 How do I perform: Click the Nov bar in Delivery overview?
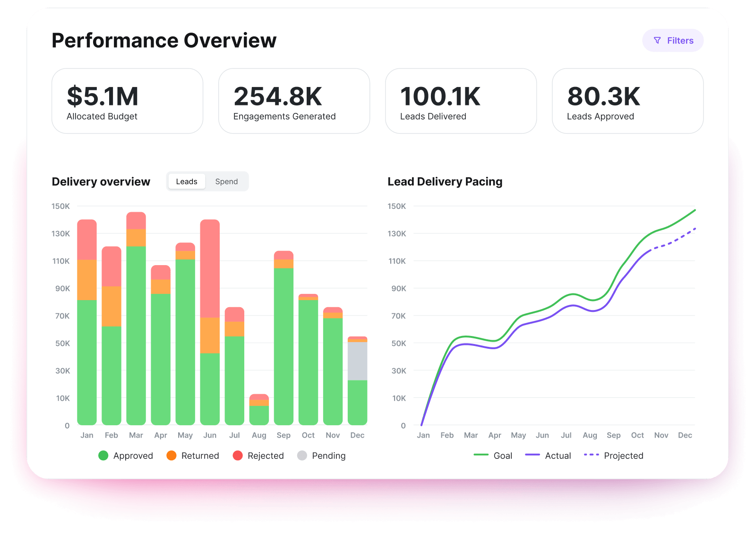[x=333, y=366]
